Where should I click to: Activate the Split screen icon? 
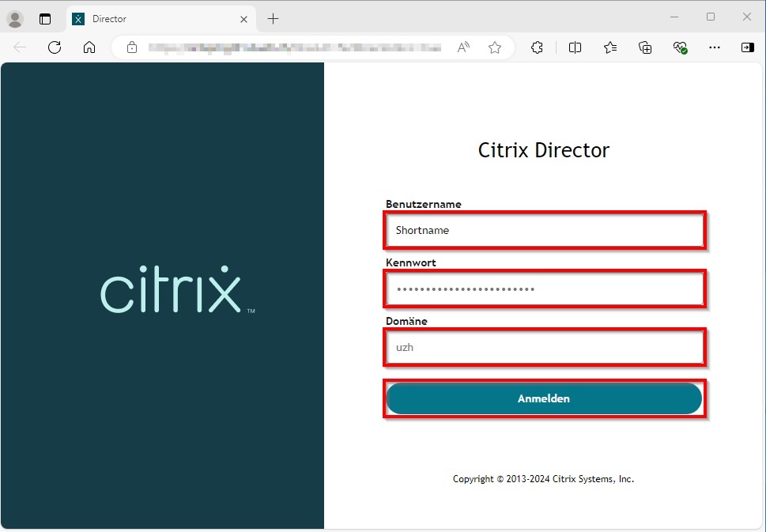575,47
